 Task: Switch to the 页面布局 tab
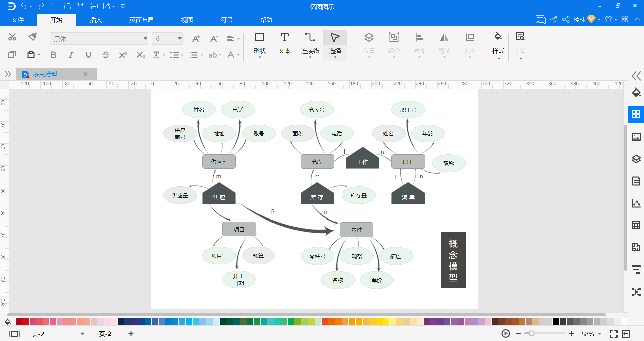pyautogui.click(x=142, y=20)
